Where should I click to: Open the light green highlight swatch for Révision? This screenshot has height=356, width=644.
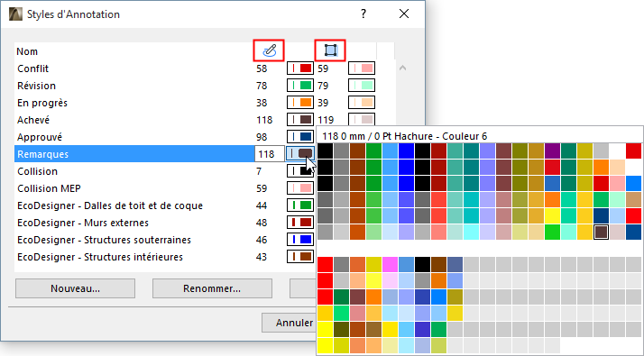(362, 86)
